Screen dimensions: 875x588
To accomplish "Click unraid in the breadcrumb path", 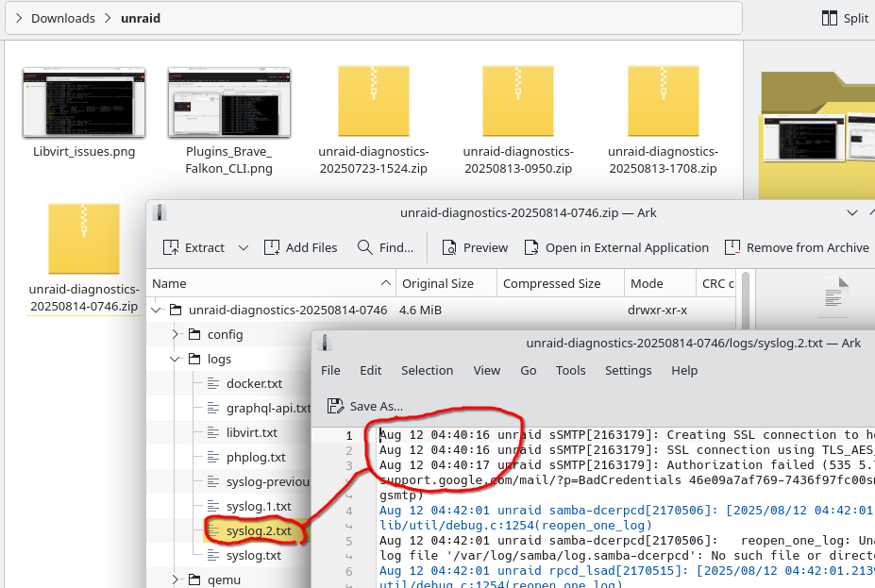I will click(x=141, y=19).
